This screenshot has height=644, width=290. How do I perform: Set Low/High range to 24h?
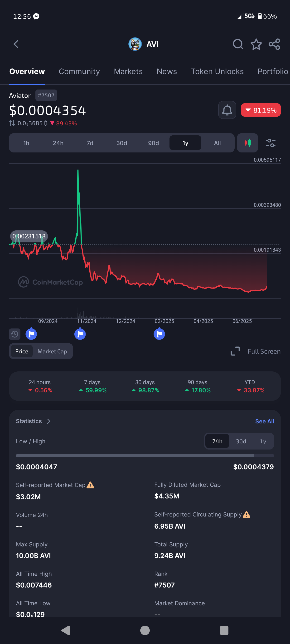pyautogui.click(x=217, y=441)
